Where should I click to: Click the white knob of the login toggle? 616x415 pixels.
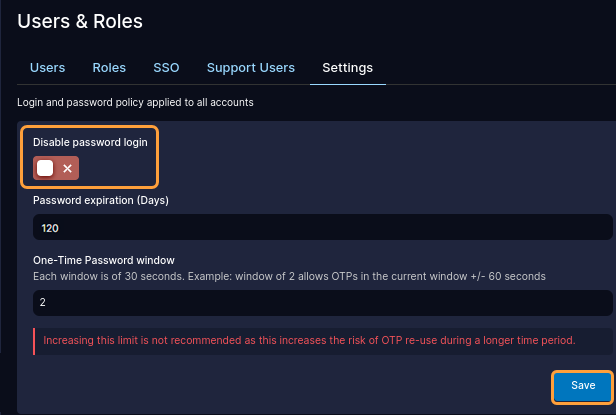click(x=45, y=168)
